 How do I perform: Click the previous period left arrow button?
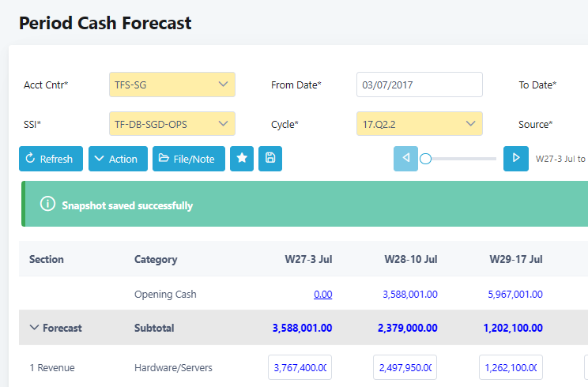(406, 159)
